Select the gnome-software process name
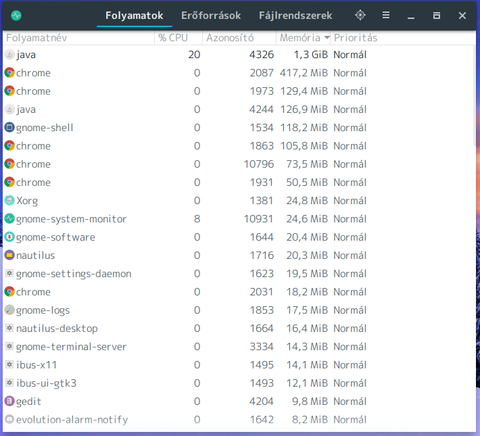480x436 pixels. click(56, 237)
